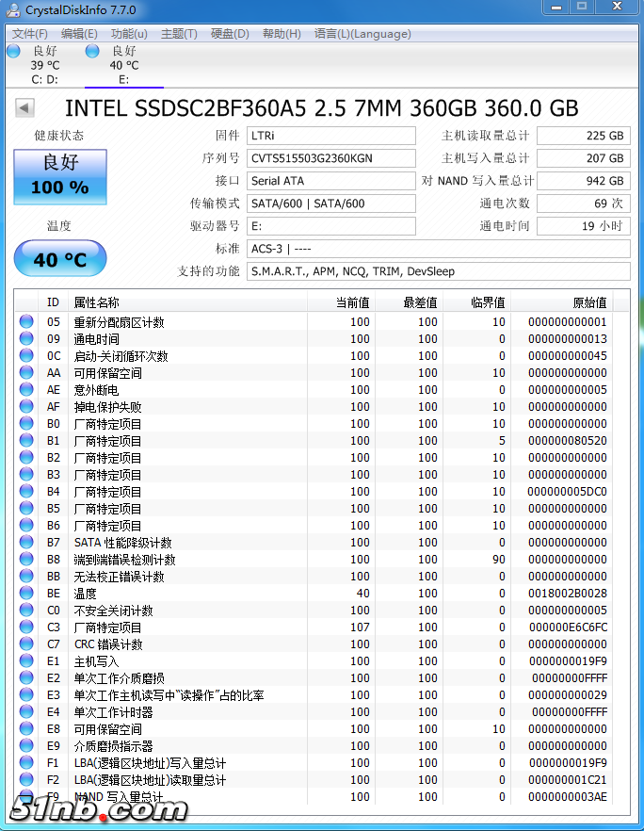Click the 原始值 column header
Screen dimensions: 644x831
pos(589,302)
